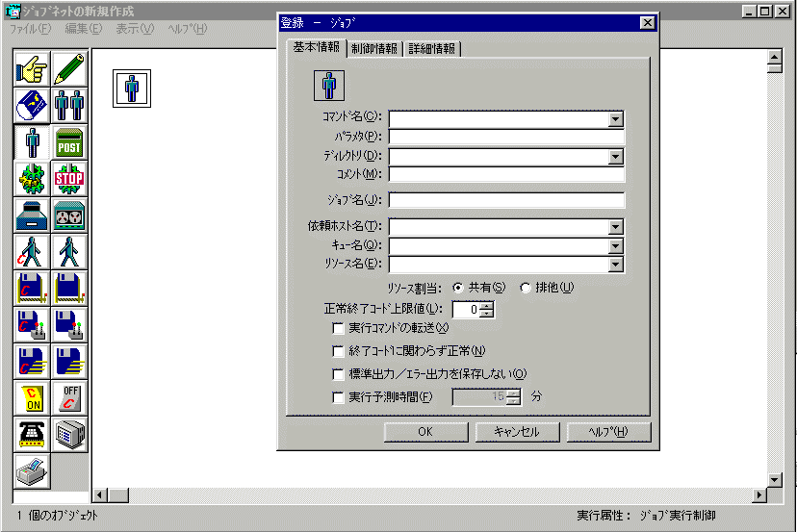The height and width of the screenshot is (532, 797).
Task: Select the STOP sign gear icon
Action: [69, 179]
